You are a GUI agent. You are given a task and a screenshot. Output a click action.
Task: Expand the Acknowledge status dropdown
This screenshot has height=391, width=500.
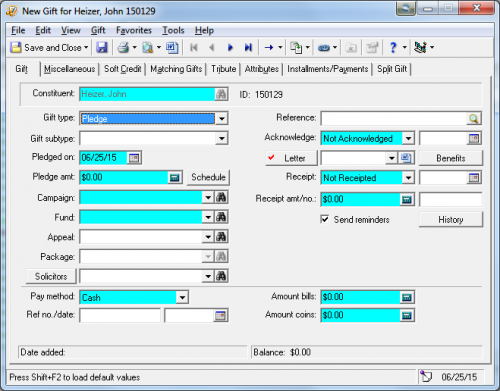coord(408,138)
